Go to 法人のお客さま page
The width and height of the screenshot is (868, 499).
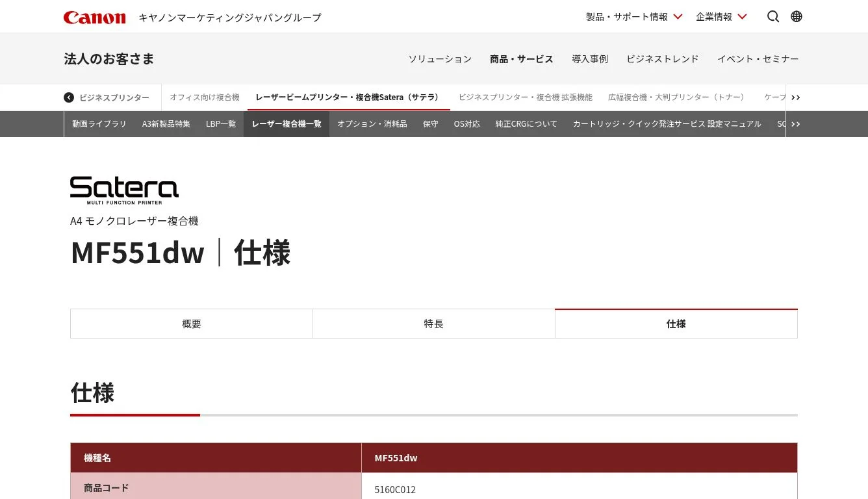[109, 59]
